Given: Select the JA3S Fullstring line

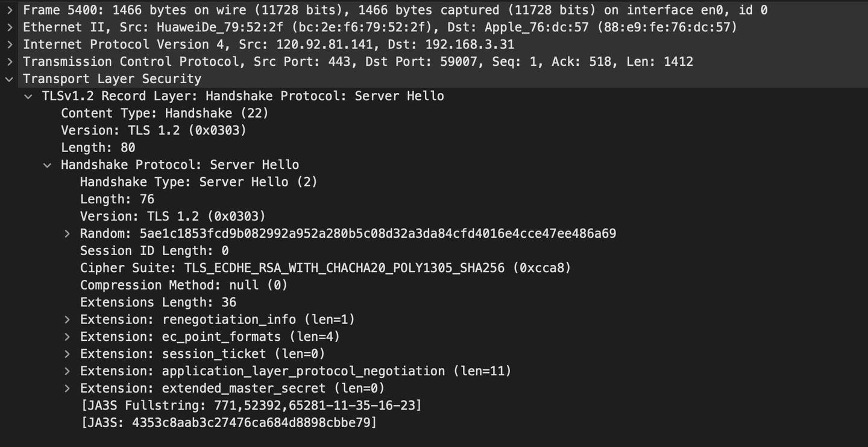Looking at the screenshot, I should pyautogui.click(x=251, y=405).
